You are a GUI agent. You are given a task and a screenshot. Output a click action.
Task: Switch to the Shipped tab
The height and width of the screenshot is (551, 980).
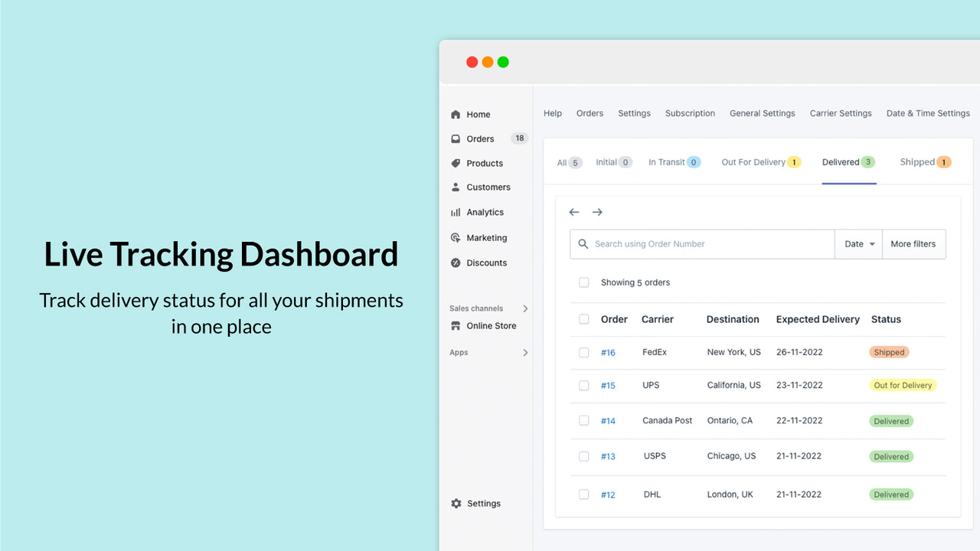926,162
